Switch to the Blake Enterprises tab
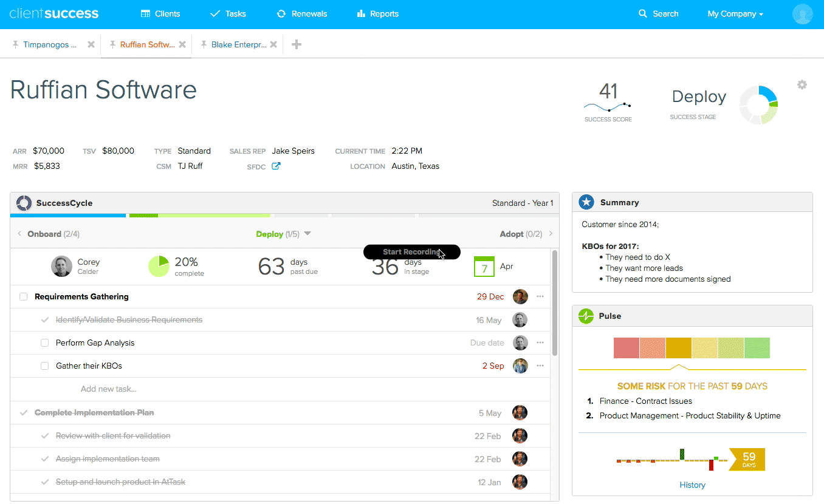 (238, 44)
